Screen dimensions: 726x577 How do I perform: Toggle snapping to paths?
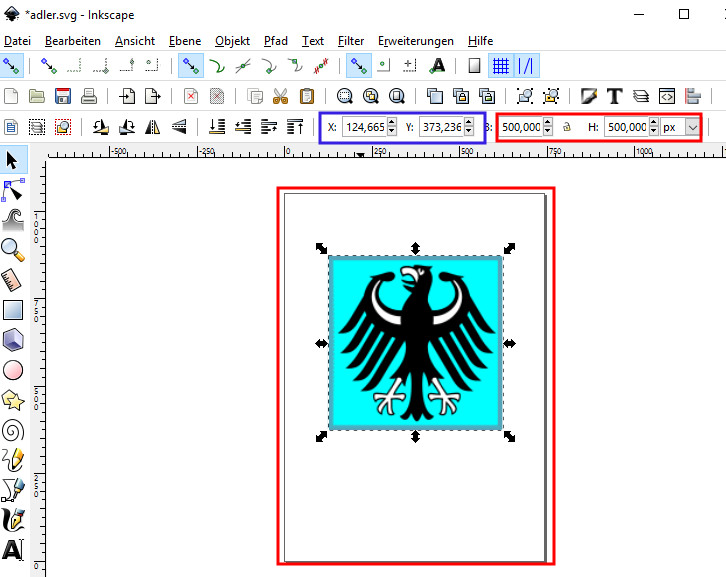point(217,66)
